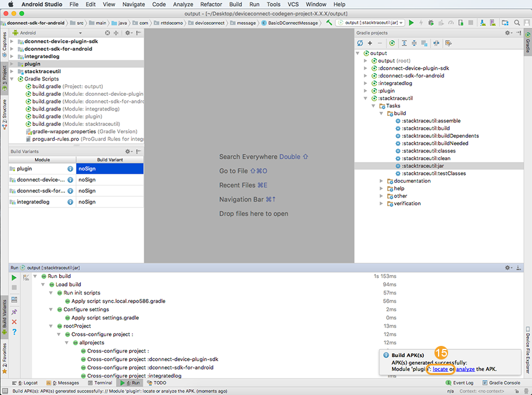The image size is (532, 395).
Task: Click the scroll-from-source target icon in Project panel
Action: (x=107, y=33)
